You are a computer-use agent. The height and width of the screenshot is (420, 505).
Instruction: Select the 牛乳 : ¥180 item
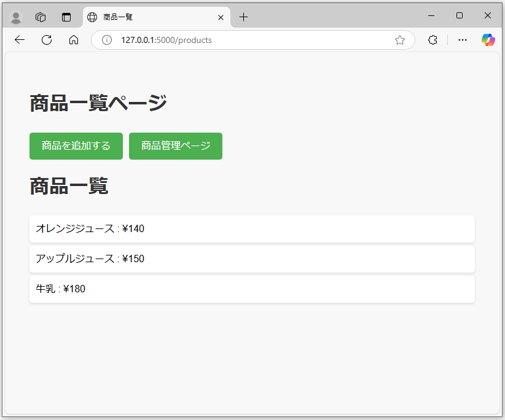(252, 289)
